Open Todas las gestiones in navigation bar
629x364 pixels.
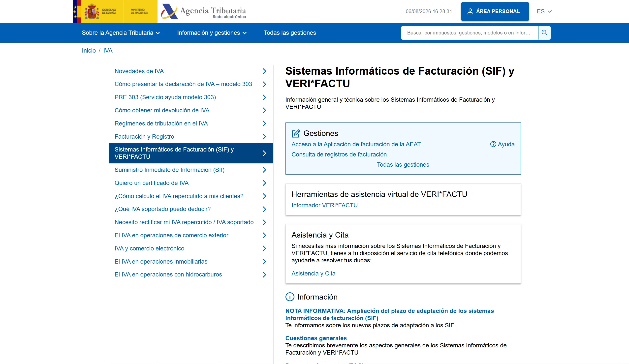click(290, 33)
